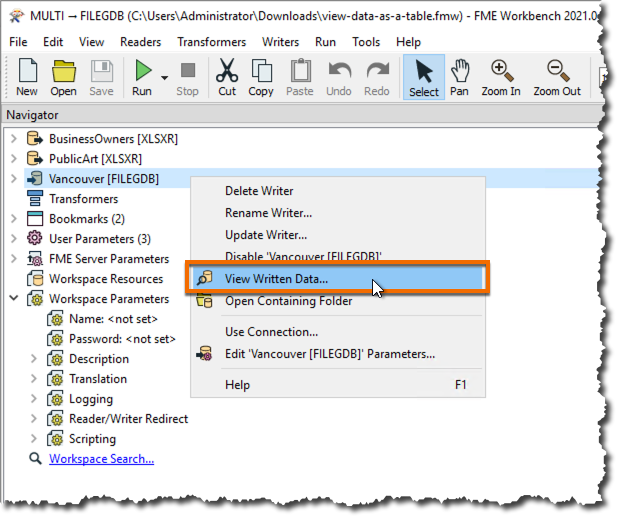Click the Workspace Search magnifier icon
This screenshot has height=516, width=618.
pyautogui.click(x=35, y=458)
